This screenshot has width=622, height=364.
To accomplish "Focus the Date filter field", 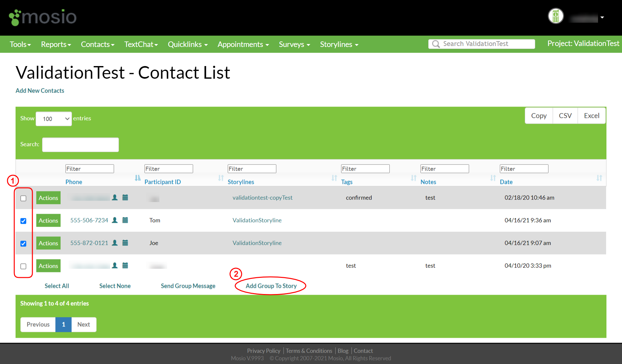I will 524,169.
